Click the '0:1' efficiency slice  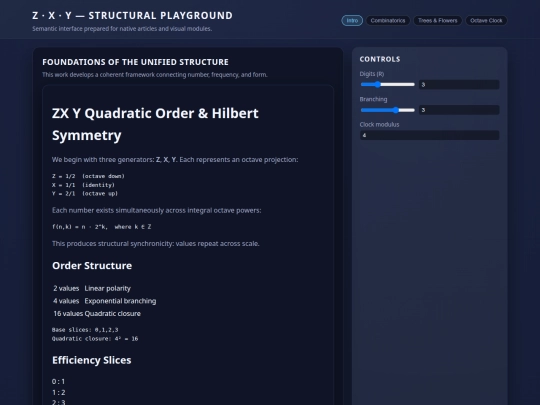58,381
